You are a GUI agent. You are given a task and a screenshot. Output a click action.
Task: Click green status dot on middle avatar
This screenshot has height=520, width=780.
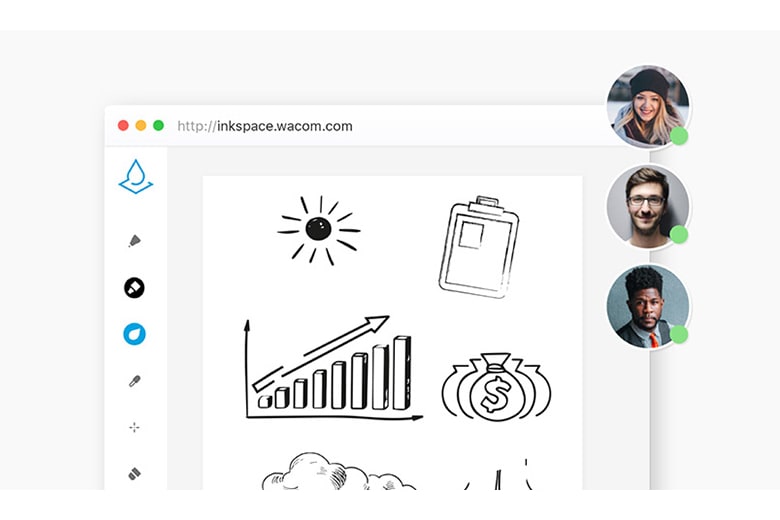coord(679,234)
